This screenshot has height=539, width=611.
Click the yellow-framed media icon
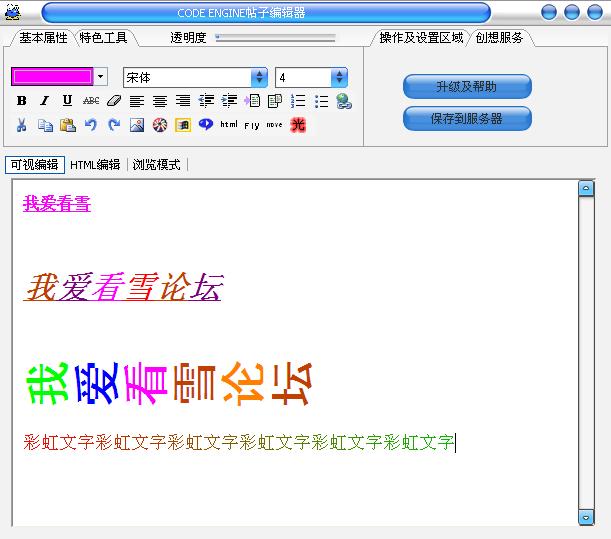183,125
